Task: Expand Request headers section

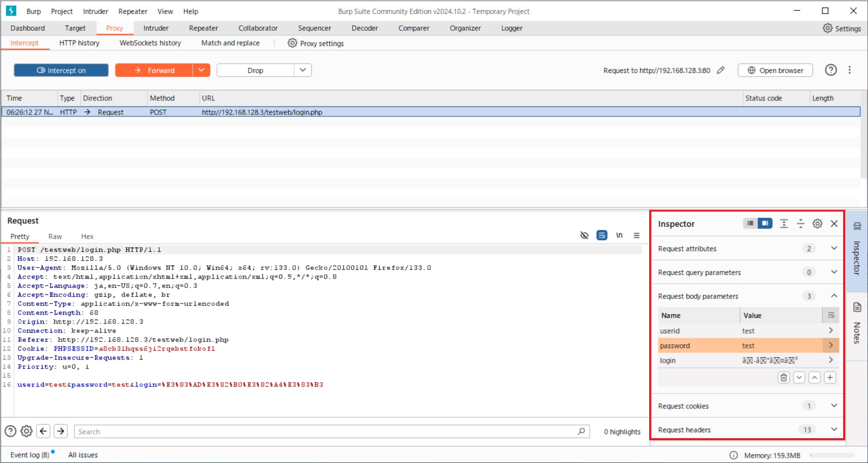Action: tap(834, 429)
